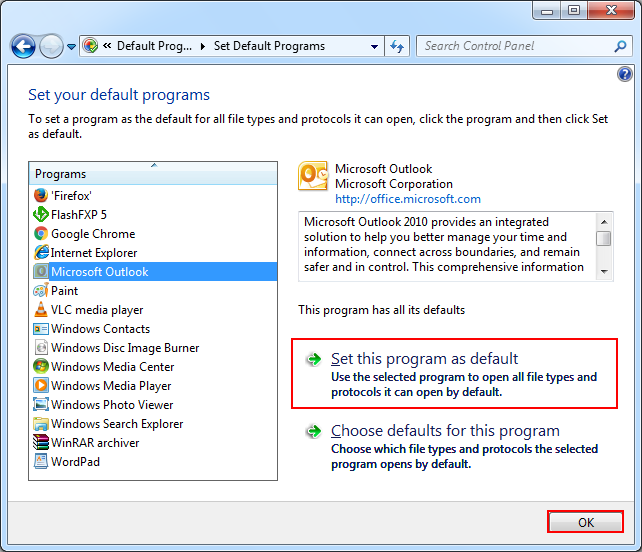Select FlashFXP 5 in the list
Screen dimensions: 642x552
tap(153, 214)
